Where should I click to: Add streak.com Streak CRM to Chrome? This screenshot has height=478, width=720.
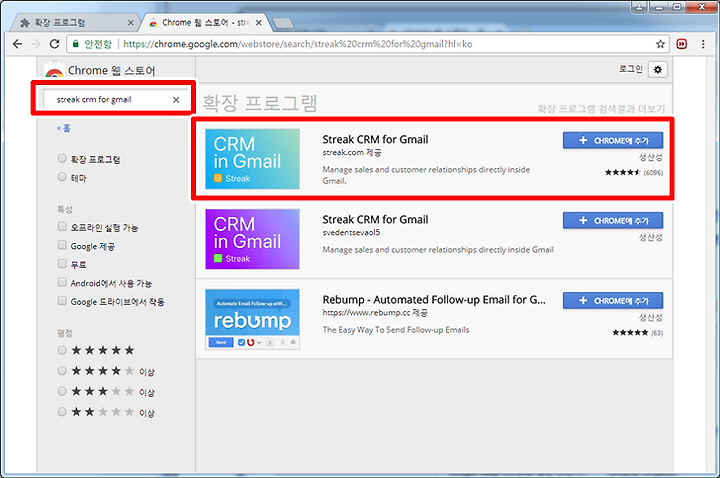point(613,141)
